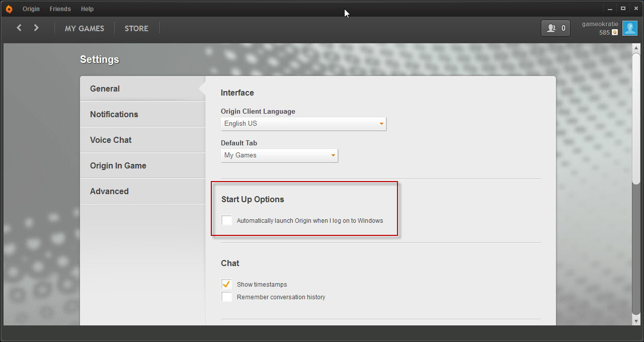Maximize the Origin window
Viewport: 644px width, 342px height.
tap(623, 9)
